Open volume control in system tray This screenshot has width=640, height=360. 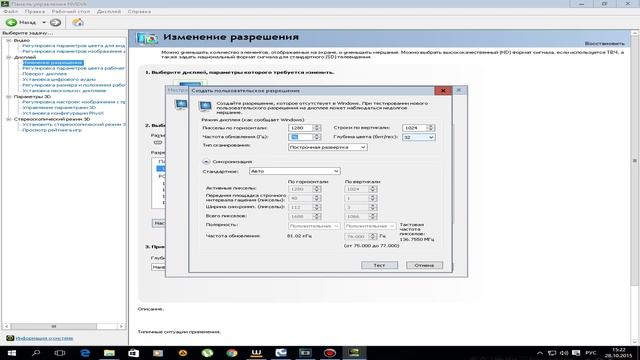pos(564,353)
